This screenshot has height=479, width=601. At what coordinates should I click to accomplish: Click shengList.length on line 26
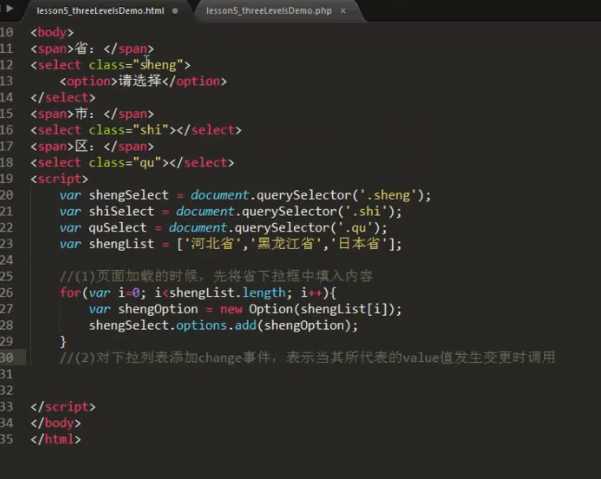228,293
